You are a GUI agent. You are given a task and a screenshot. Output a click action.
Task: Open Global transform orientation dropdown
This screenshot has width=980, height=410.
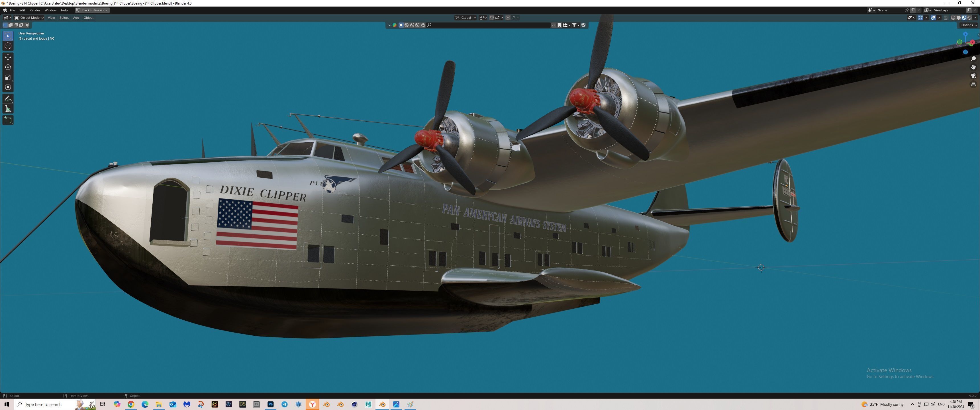[466, 18]
